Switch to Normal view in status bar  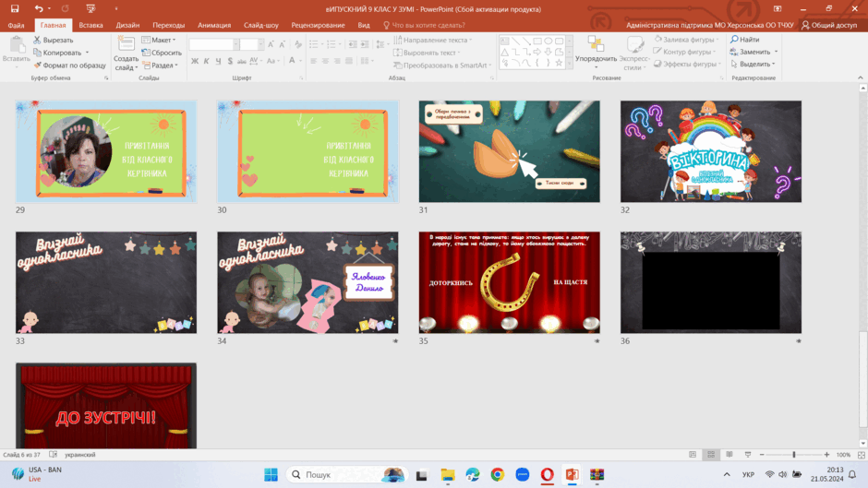693,454
